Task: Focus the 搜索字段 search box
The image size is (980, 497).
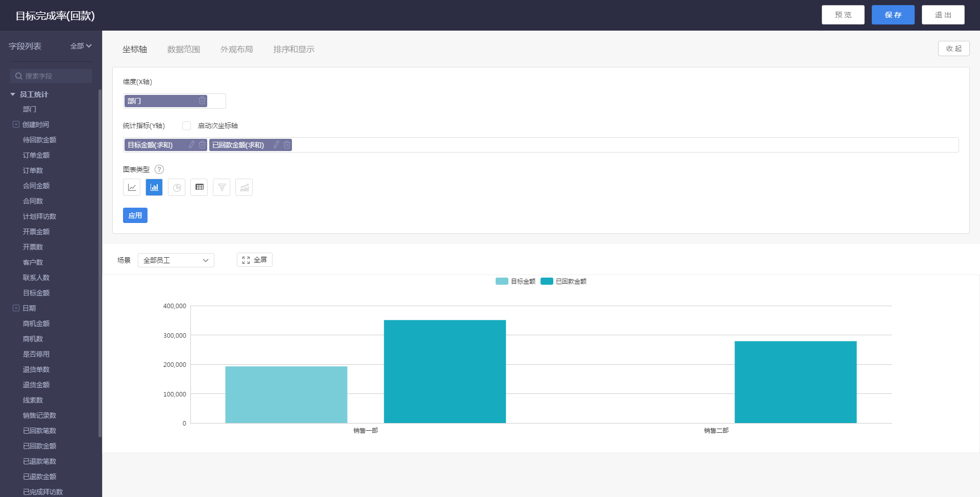Action: [x=51, y=76]
